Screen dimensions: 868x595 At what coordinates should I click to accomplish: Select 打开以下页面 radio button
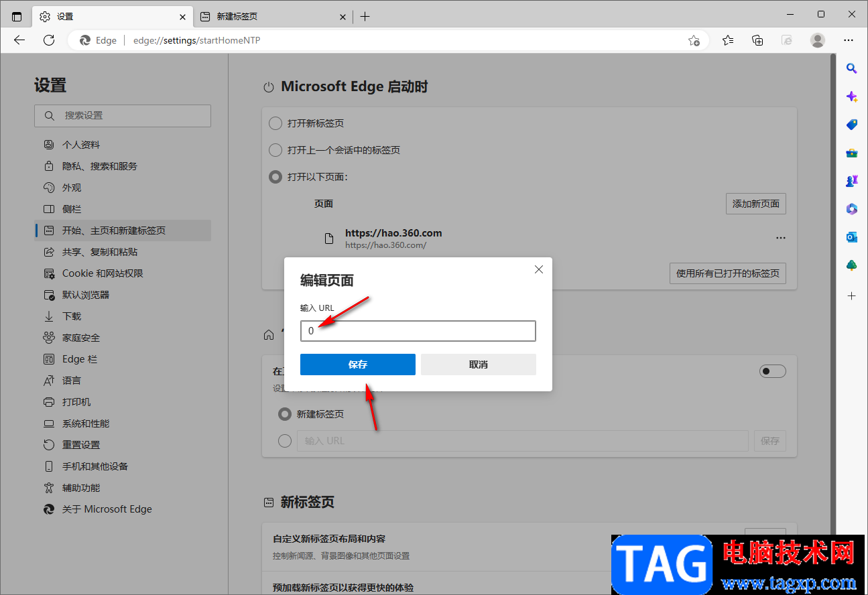pos(275,177)
